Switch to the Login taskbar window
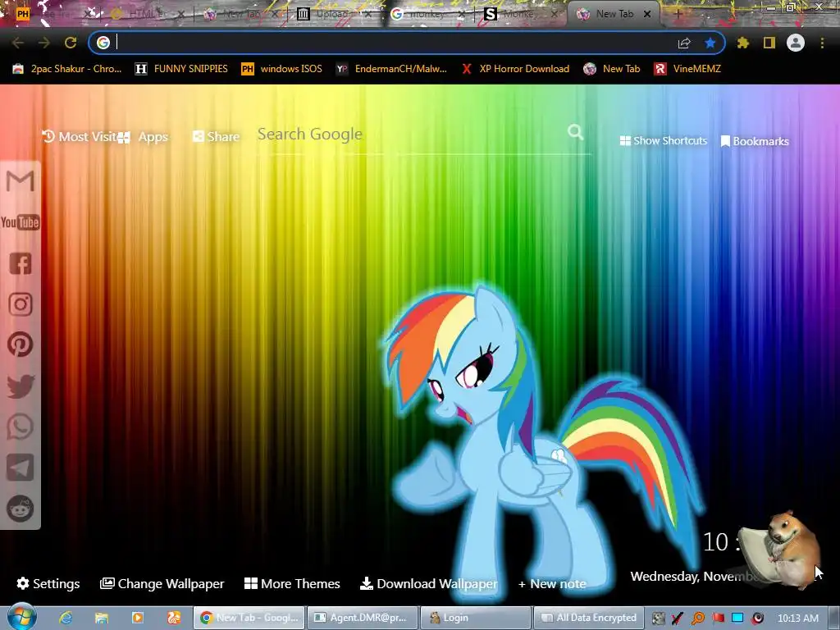Viewport: 840px width, 630px height. coord(475,618)
